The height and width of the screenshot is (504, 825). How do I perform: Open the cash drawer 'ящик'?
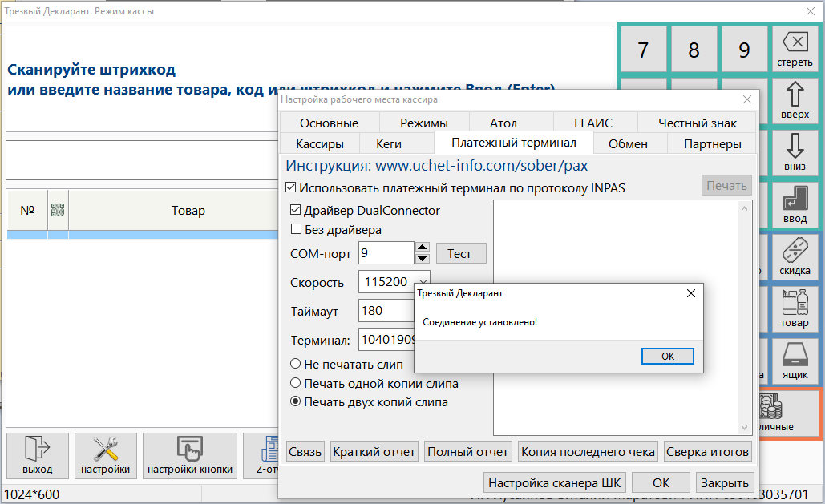tap(795, 361)
